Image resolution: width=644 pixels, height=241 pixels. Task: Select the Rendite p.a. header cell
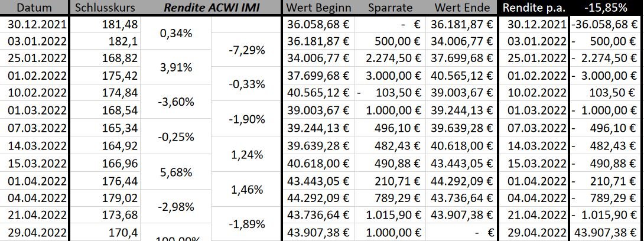(x=535, y=8)
